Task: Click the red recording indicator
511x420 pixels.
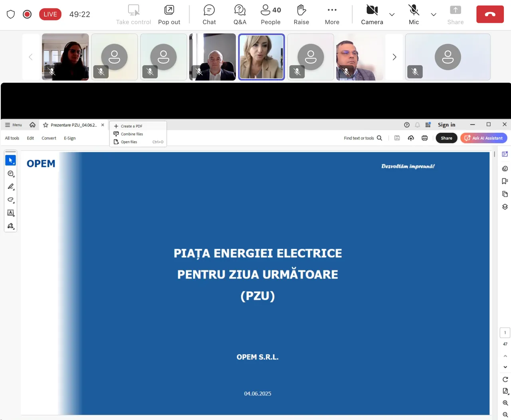Action: [x=27, y=14]
